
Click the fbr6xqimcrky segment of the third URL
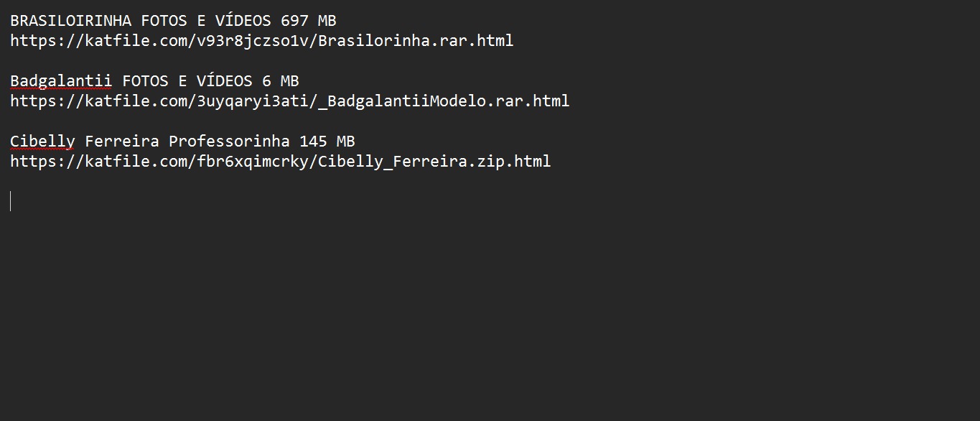pyautogui.click(x=253, y=162)
